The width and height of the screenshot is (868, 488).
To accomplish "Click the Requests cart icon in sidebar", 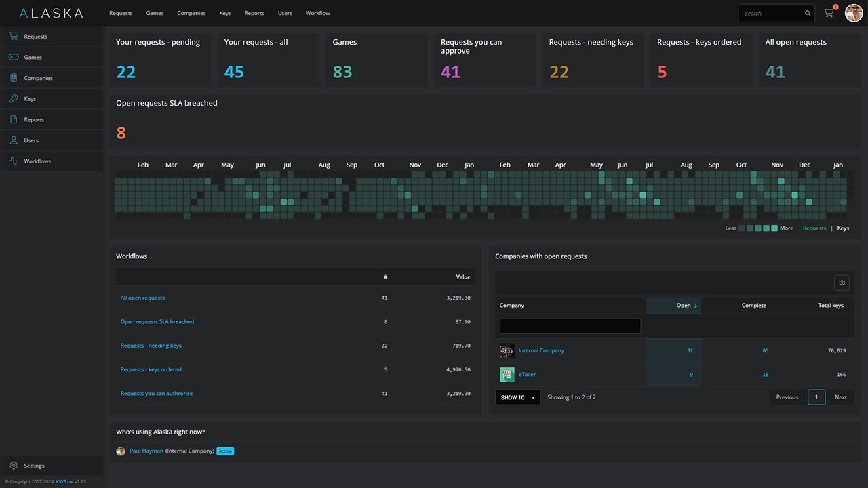I will (x=14, y=37).
